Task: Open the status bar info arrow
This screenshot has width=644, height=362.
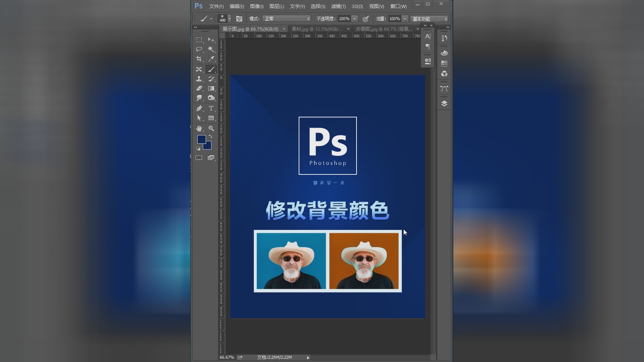Action: tap(308, 358)
